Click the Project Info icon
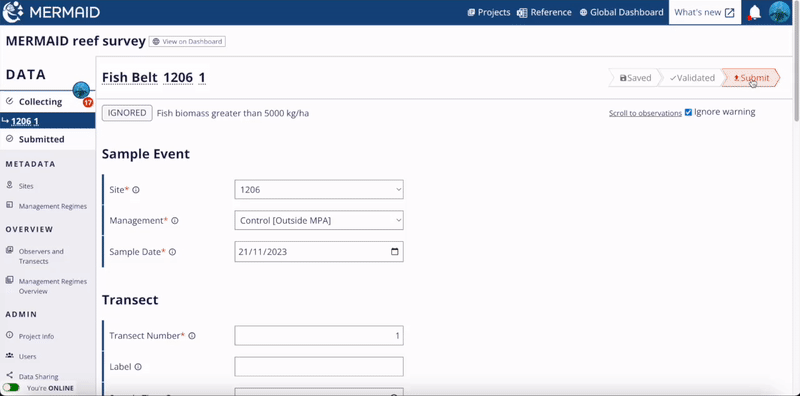This screenshot has width=800, height=396. click(9, 335)
